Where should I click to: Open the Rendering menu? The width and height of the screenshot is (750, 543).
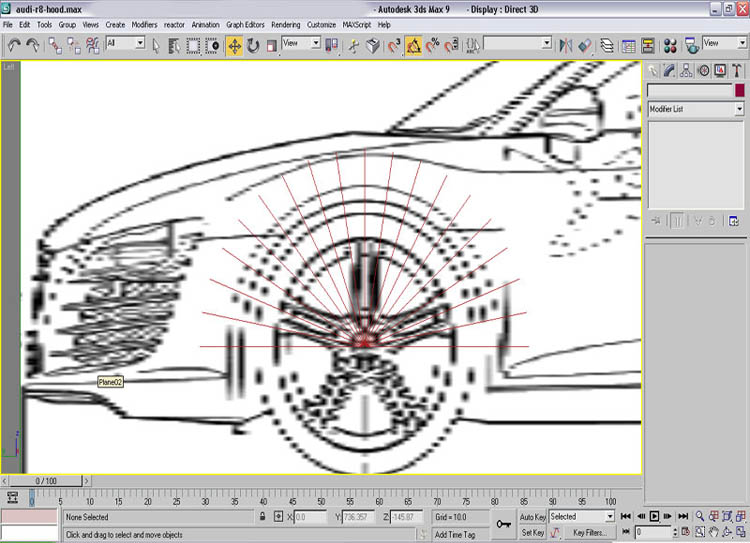[285, 24]
